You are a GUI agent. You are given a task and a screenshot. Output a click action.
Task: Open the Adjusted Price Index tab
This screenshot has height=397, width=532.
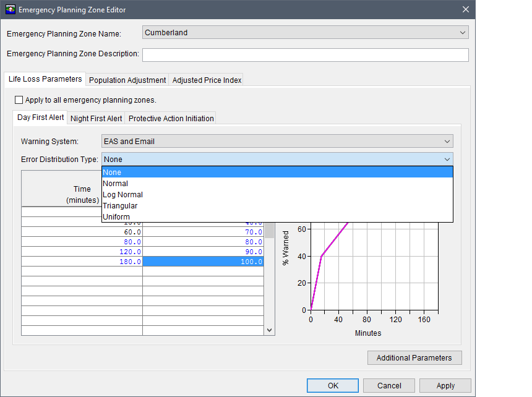coord(207,80)
